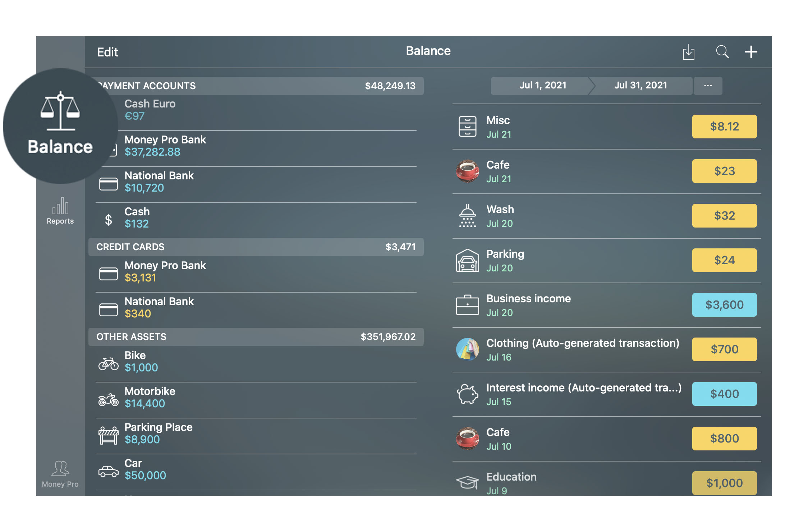Click the search magnifier icon

click(722, 53)
